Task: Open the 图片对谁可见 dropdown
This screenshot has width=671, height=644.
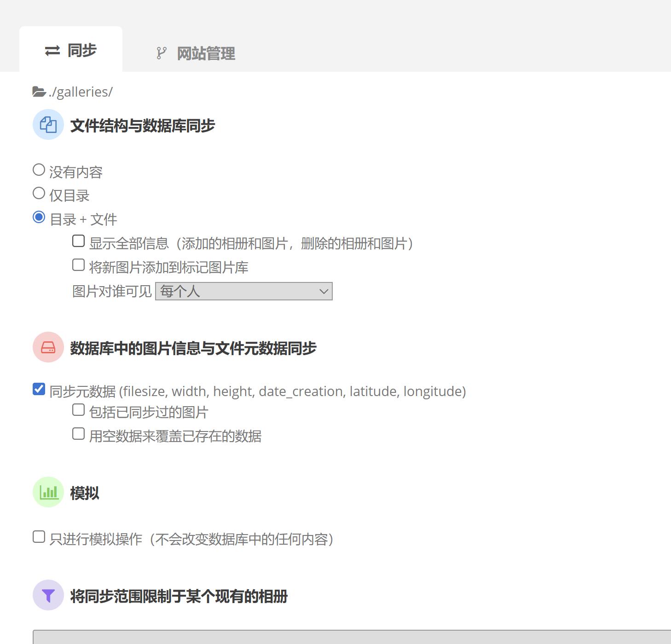Action: tap(244, 291)
